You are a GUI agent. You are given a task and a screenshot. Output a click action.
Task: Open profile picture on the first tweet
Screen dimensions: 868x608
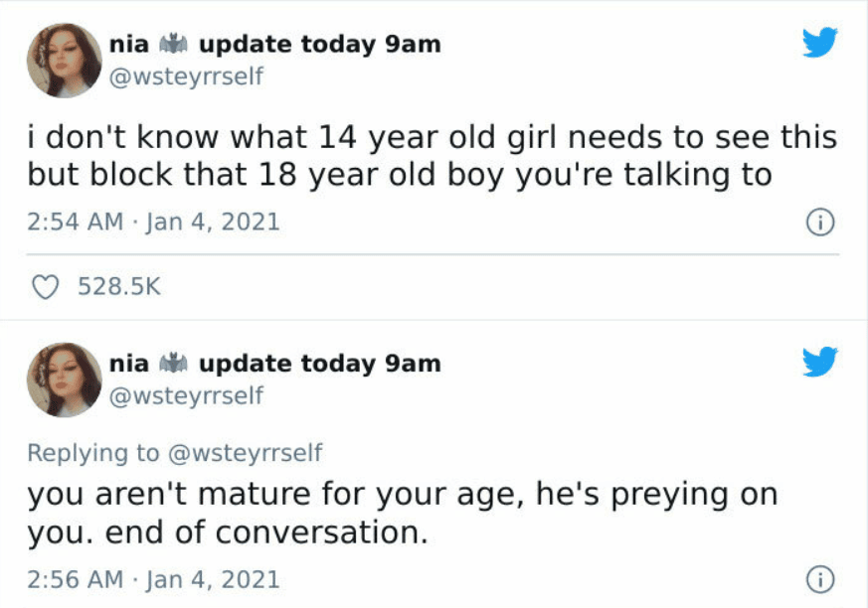pyautogui.click(x=65, y=61)
